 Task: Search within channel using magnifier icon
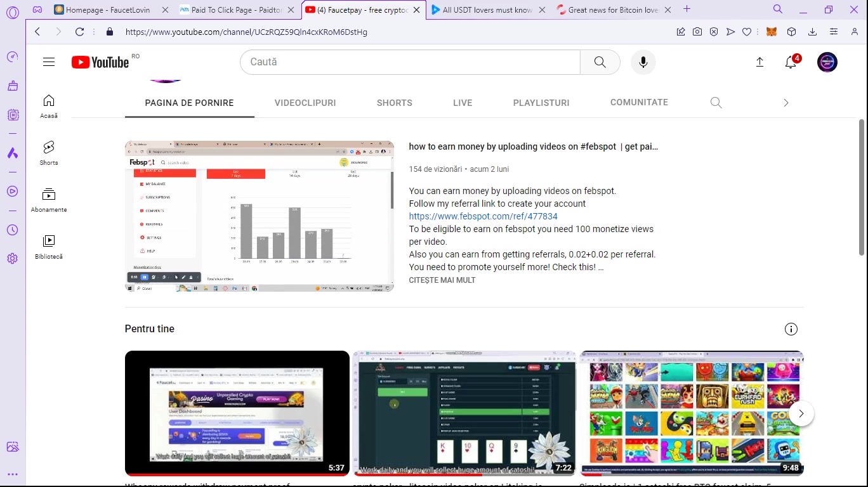[x=716, y=103]
